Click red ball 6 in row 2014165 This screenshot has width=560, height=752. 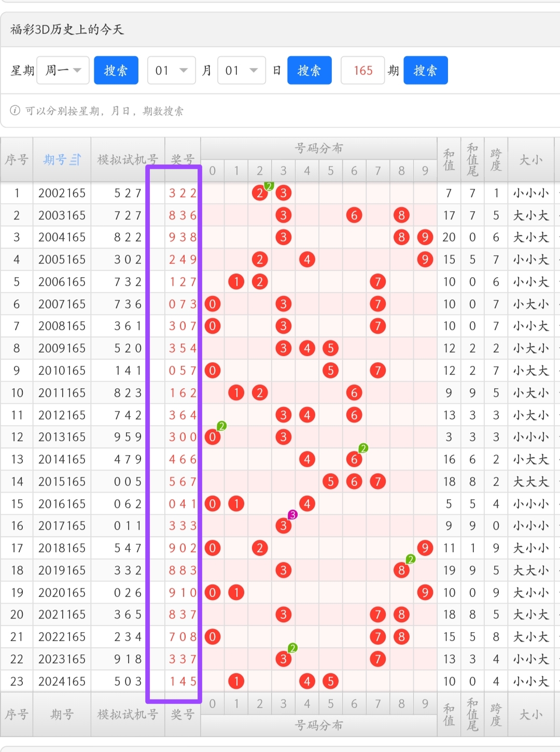pyautogui.click(x=354, y=459)
